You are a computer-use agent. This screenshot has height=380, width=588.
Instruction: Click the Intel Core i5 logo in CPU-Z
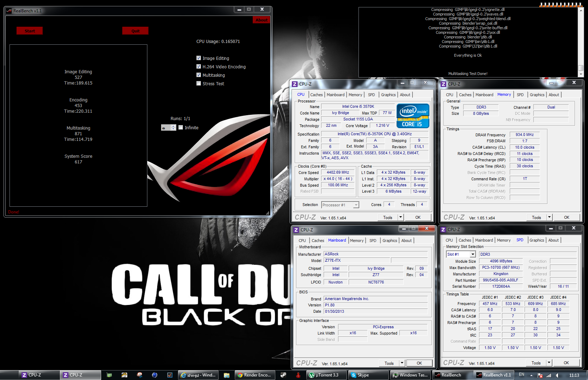coord(413,116)
